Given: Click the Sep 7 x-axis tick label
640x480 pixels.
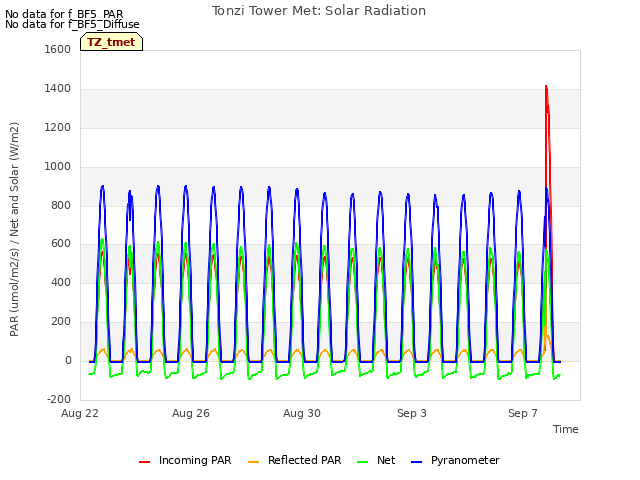Looking at the screenshot, I should click(x=523, y=413).
